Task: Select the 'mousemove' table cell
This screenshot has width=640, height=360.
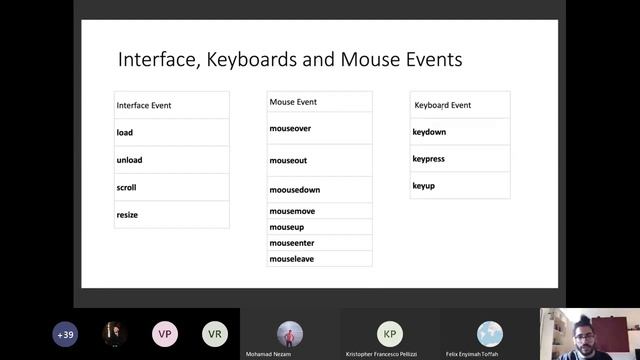Action: pyautogui.click(x=320, y=211)
